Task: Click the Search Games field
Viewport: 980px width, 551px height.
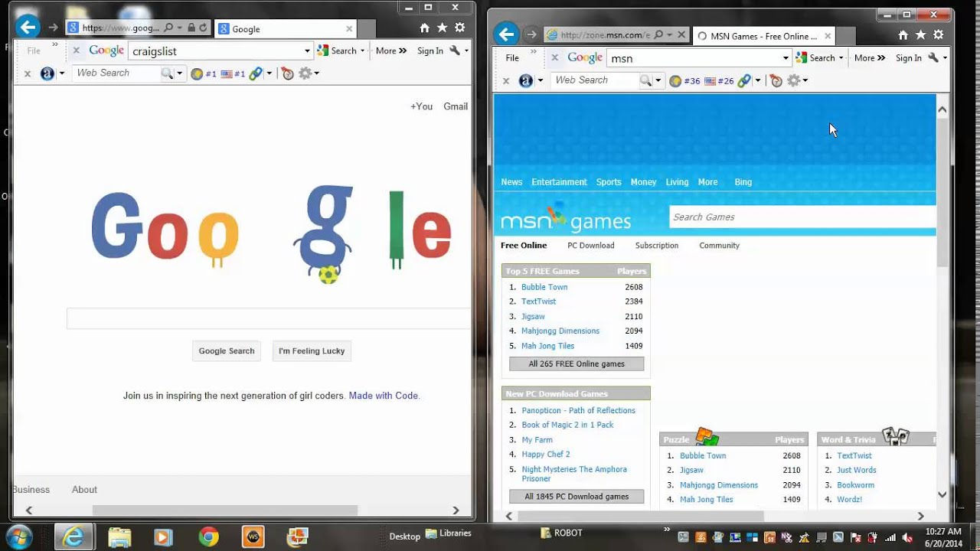Action: click(802, 217)
